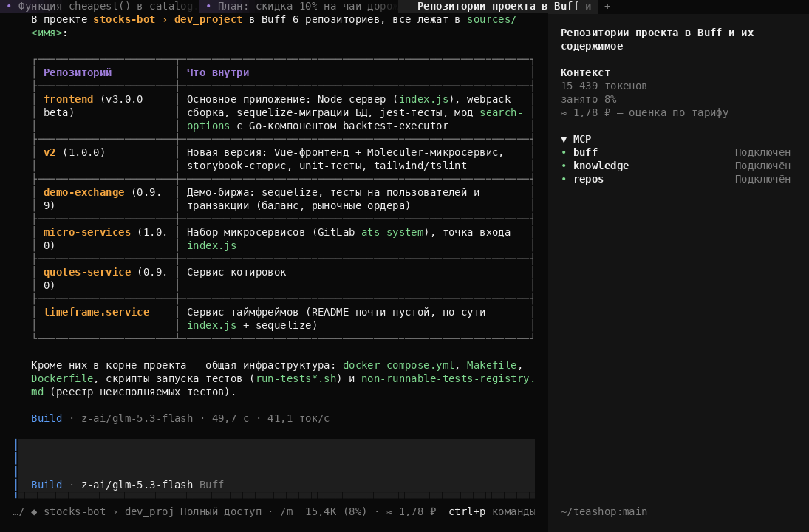
Task: Click z-ai/glm-5.3-flash model in input box
Action: [x=137, y=485]
